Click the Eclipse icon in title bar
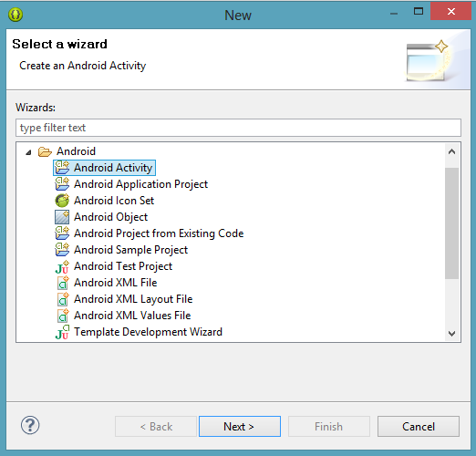The width and height of the screenshot is (476, 456). click(x=16, y=15)
